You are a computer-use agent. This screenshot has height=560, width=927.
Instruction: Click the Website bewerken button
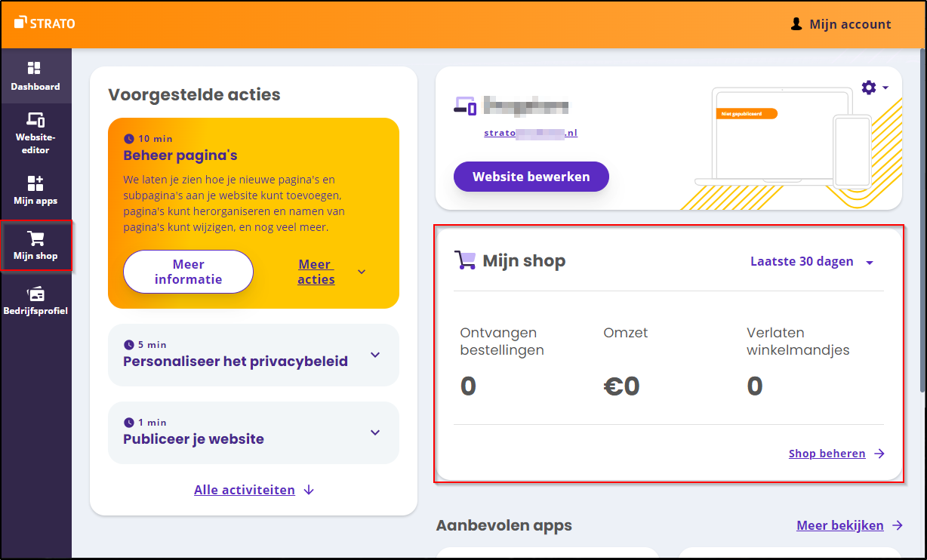(x=531, y=176)
